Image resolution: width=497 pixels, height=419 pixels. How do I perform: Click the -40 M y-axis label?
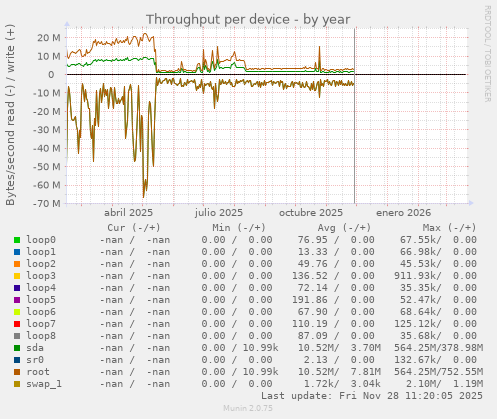click(x=47, y=148)
